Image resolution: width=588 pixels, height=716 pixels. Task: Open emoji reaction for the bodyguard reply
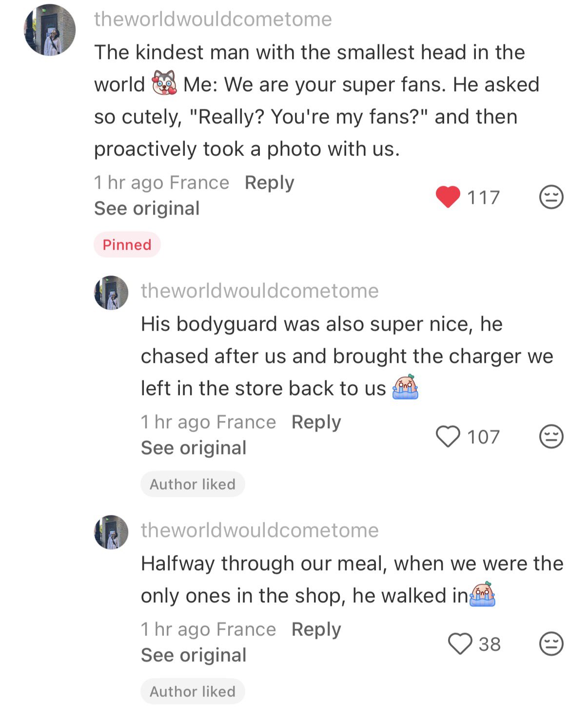pos(551,436)
